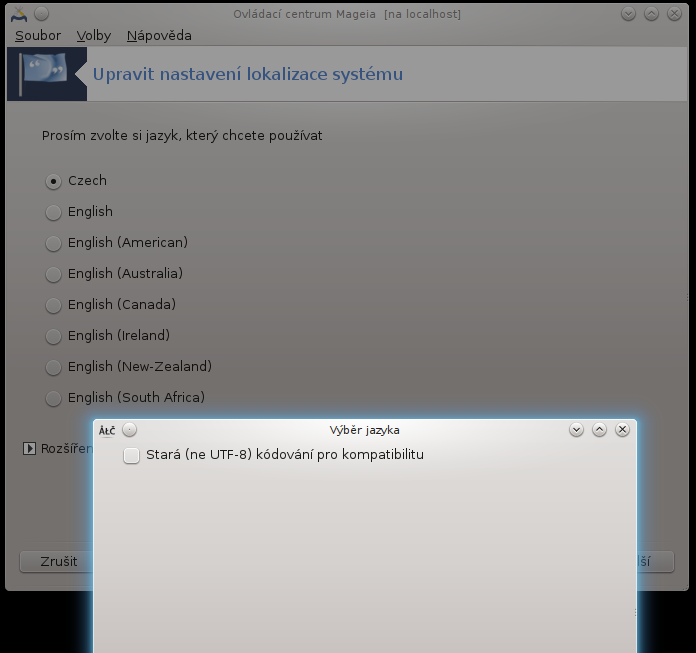Select the Czech language radio button

(53, 181)
